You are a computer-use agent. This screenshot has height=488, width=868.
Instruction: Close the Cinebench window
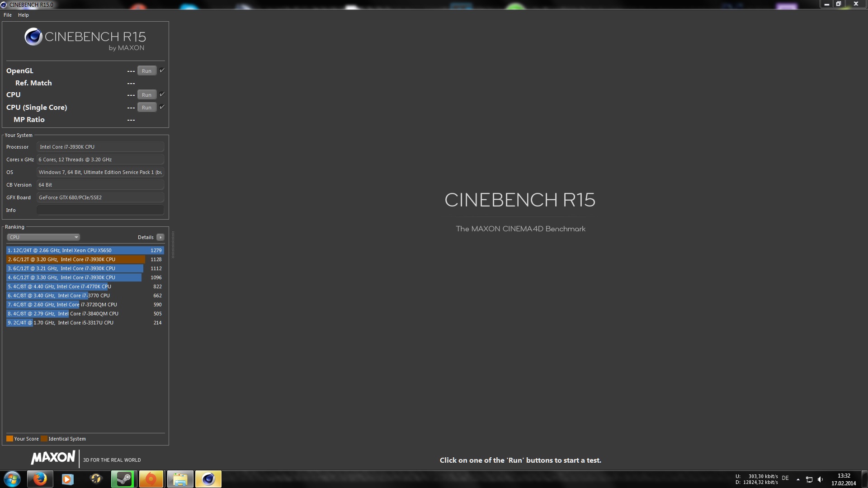click(856, 4)
